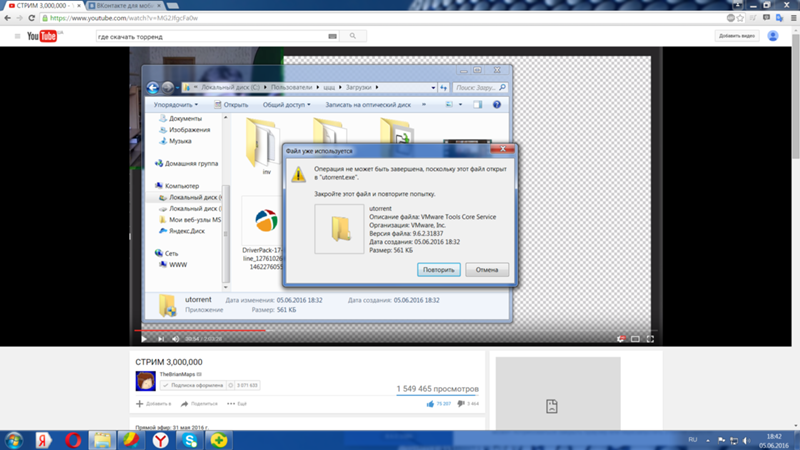Run search with magnifier button

pos(353,36)
